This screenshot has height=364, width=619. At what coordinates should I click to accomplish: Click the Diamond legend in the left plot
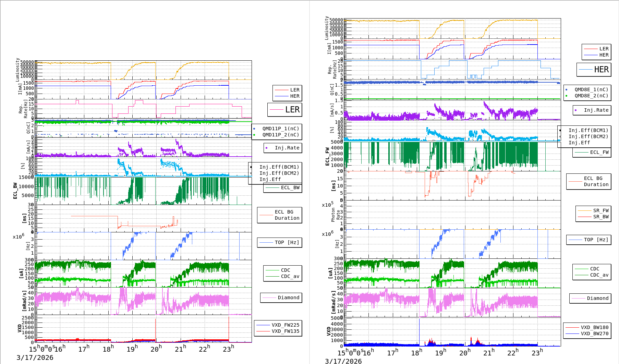(282, 298)
